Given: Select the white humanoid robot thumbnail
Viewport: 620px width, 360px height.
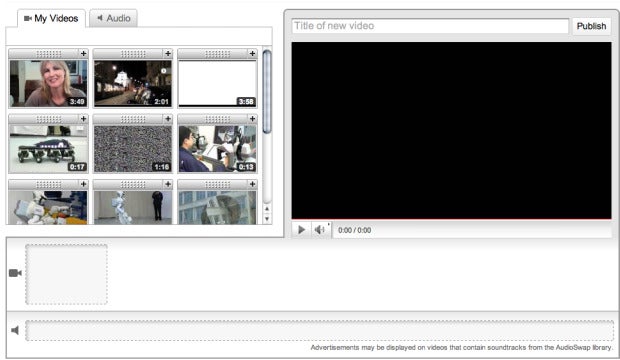Looking at the screenshot, I should coord(133,208).
